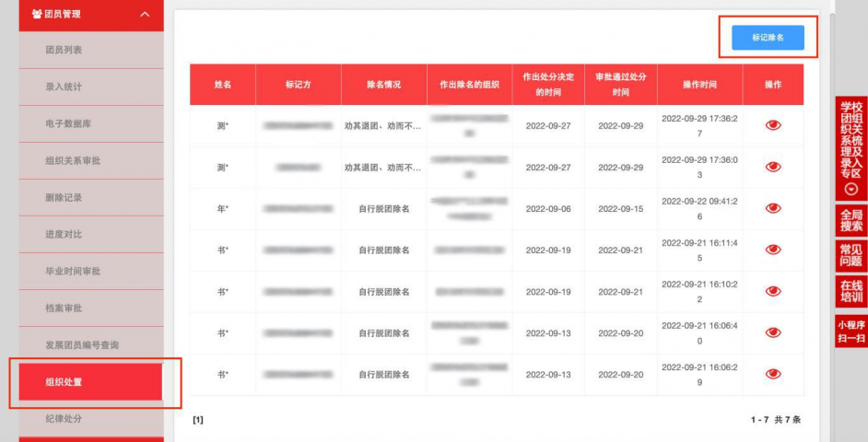This screenshot has height=442, width=868.
Task: Click the eye icon for the 16:06:29 record
Action: click(x=772, y=374)
